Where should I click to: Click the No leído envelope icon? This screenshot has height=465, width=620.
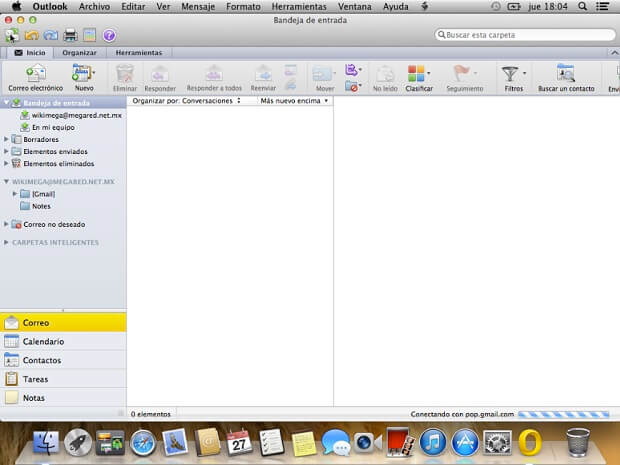point(385,74)
